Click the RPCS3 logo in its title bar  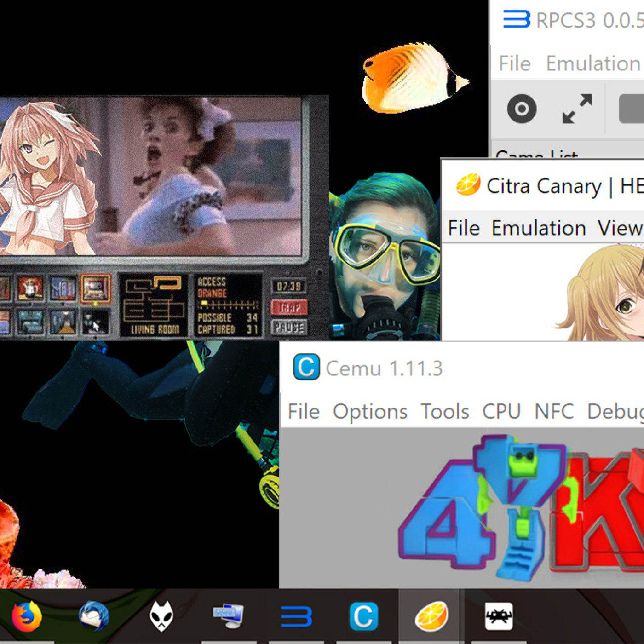coord(516,20)
